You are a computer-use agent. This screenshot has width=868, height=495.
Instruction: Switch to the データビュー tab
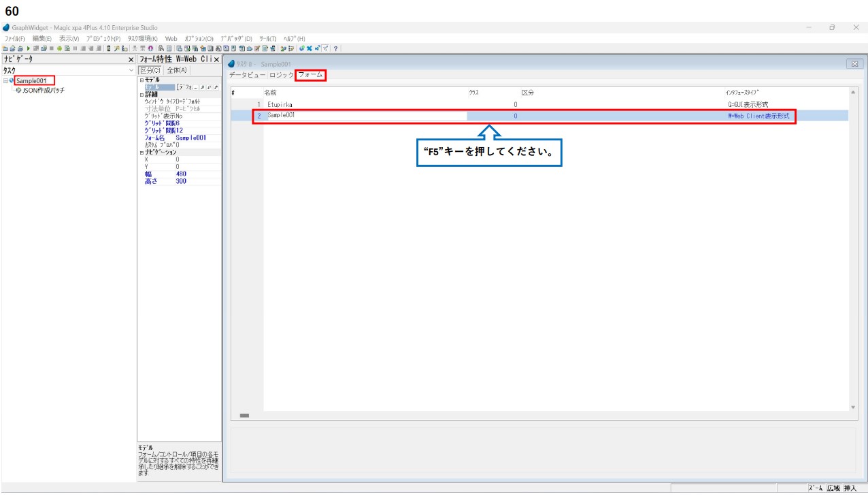247,75
